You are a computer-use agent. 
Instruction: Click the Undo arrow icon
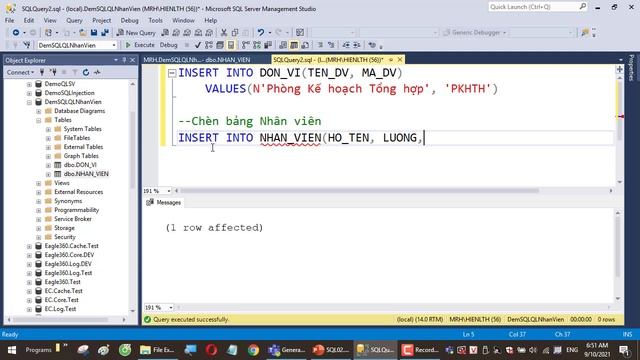pos(260,33)
